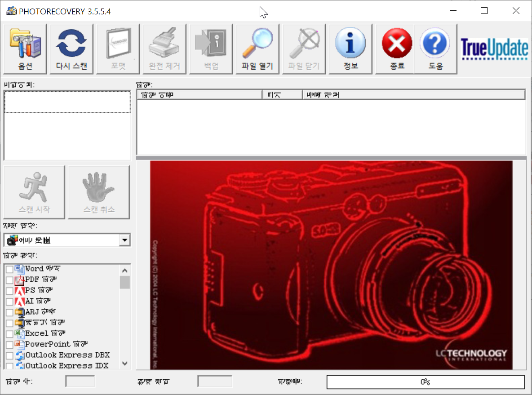532x395 pixels.
Task: Click the second narrow file list column header
Action: coord(283,95)
